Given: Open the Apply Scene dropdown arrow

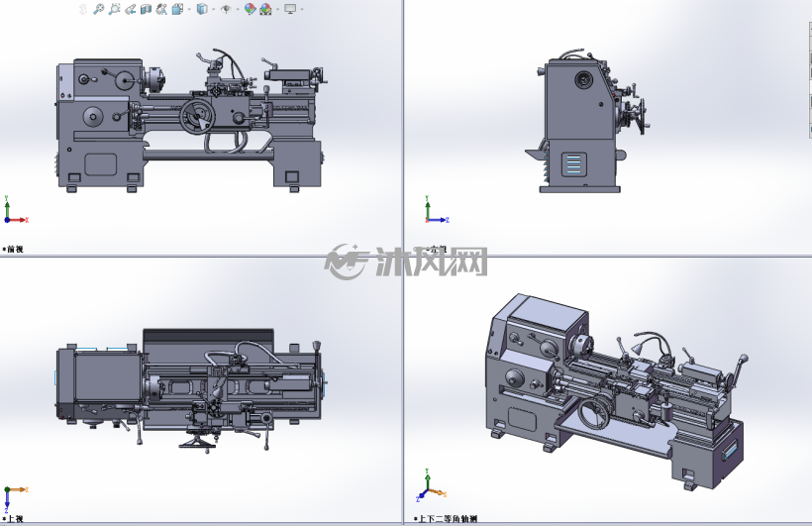Looking at the screenshot, I should tap(277, 9).
